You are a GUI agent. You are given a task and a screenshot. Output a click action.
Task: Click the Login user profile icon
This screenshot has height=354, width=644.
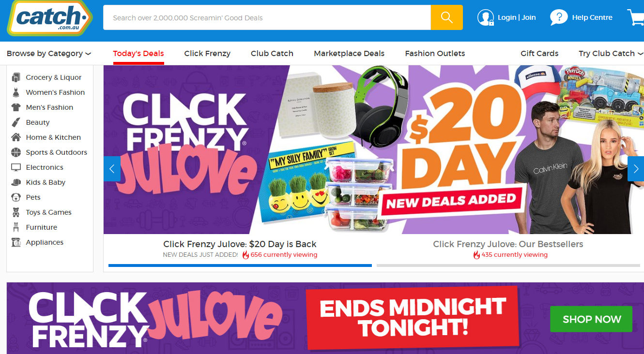click(485, 17)
